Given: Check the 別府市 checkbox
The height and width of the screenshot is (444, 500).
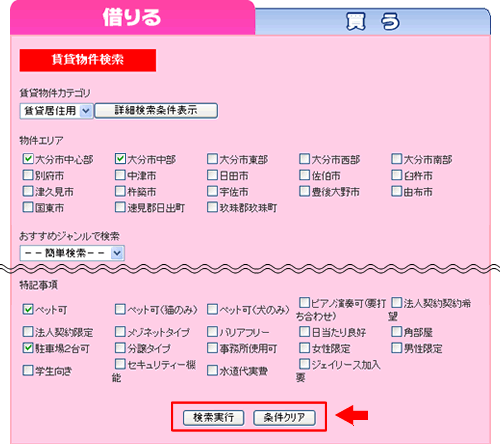Looking at the screenshot, I should (x=28, y=175).
